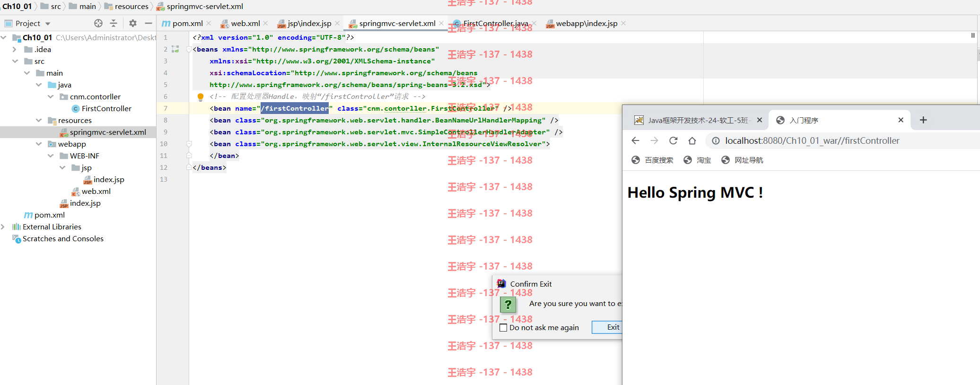Viewport: 980px width, 385px height.
Task: Open Project panel settings gear
Action: pyautogui.click(x=133, y=23)
